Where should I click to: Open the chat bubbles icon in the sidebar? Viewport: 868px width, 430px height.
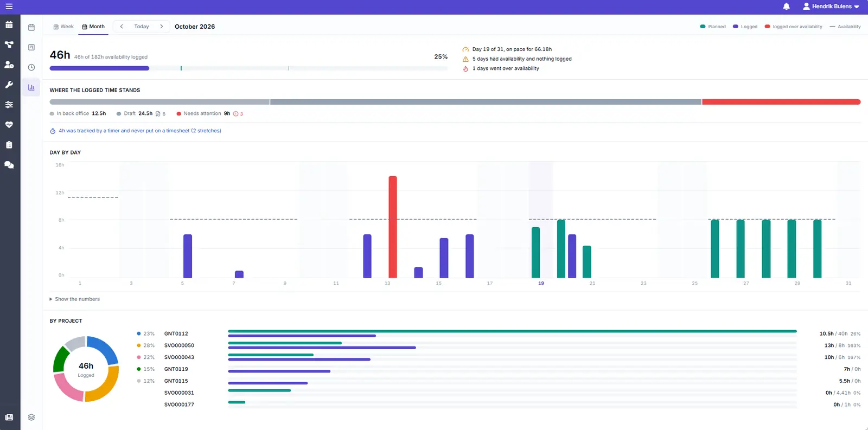click(9, 165)
